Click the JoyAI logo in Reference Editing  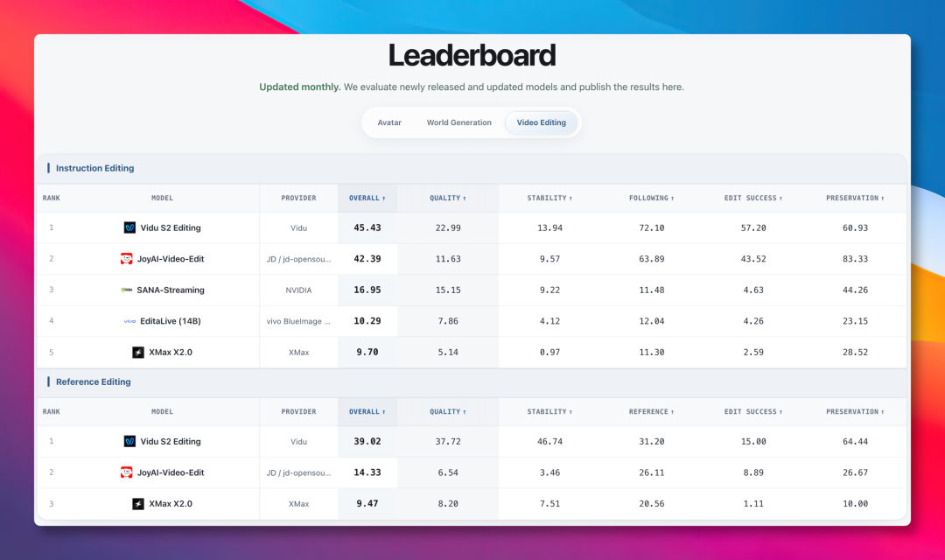pyautogui.click(x=127, y=472)
